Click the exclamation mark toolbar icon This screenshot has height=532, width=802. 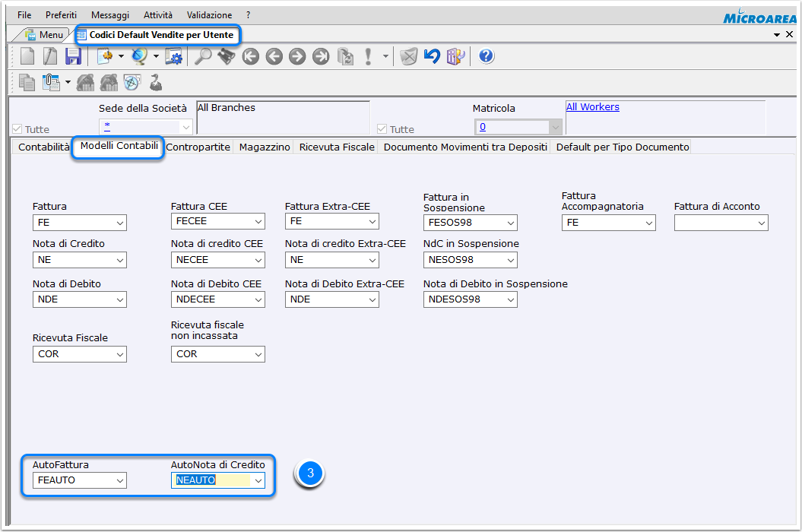[x=368, y=56]
